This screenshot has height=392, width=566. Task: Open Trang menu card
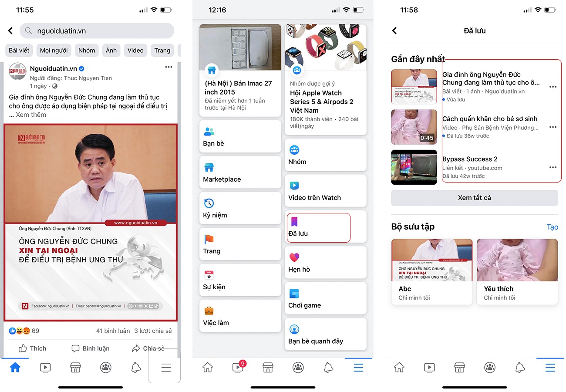coord(240,244)
